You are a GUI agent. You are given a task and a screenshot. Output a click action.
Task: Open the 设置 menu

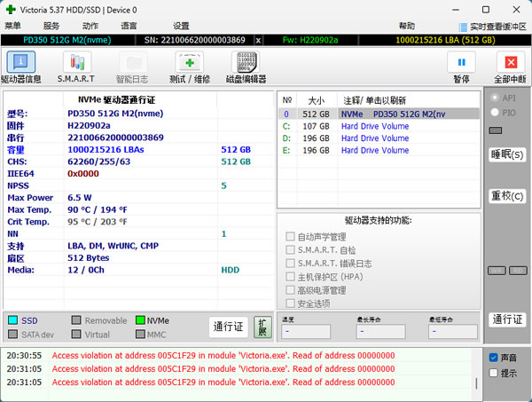click(181, 26)
